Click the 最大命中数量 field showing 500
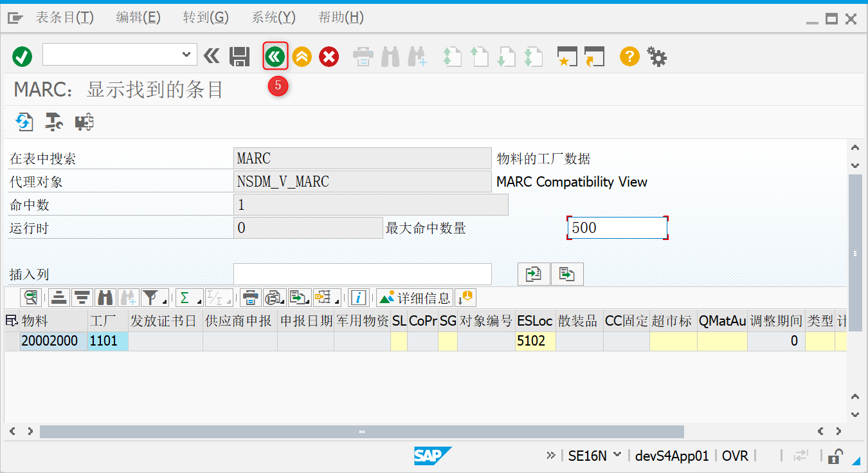Screen dimensions: 868x473 pos(616,227)
